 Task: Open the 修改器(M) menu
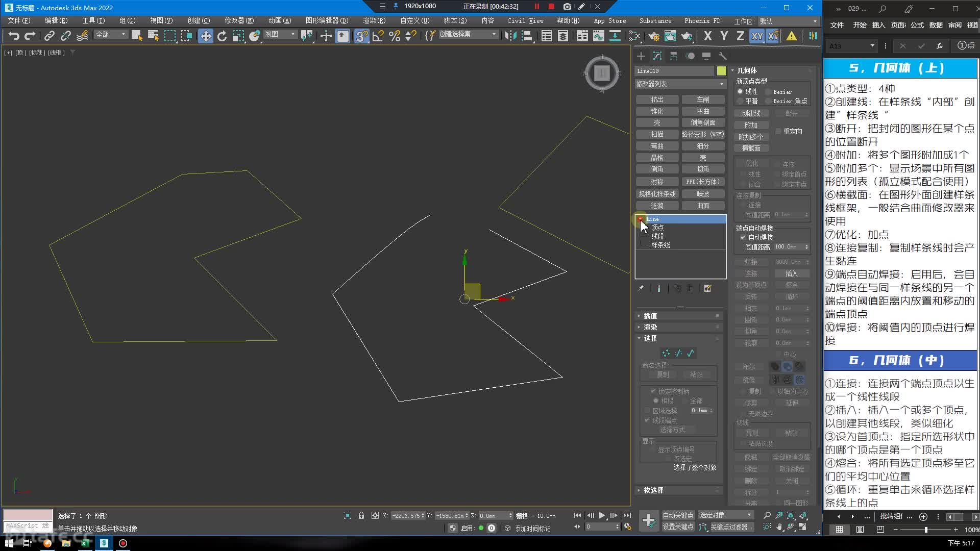(239, 21)
